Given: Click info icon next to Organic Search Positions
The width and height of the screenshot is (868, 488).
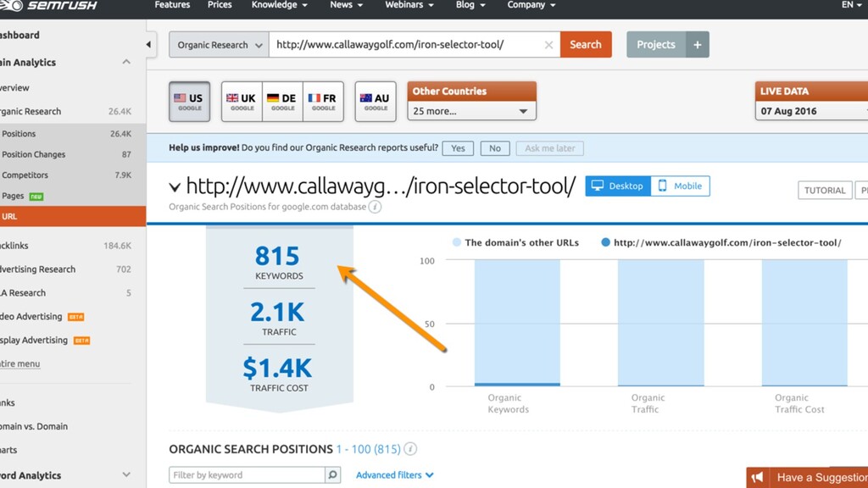Looking at the screenshot, I should (410, 449).
